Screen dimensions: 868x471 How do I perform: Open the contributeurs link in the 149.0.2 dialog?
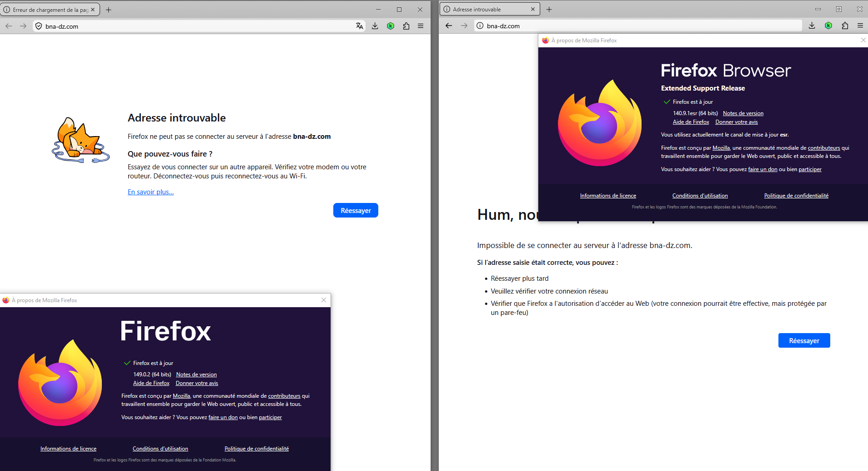point(284,396)
